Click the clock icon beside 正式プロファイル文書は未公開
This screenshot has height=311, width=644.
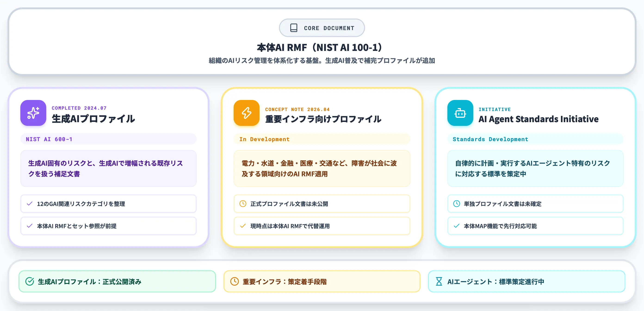(243, 203)
